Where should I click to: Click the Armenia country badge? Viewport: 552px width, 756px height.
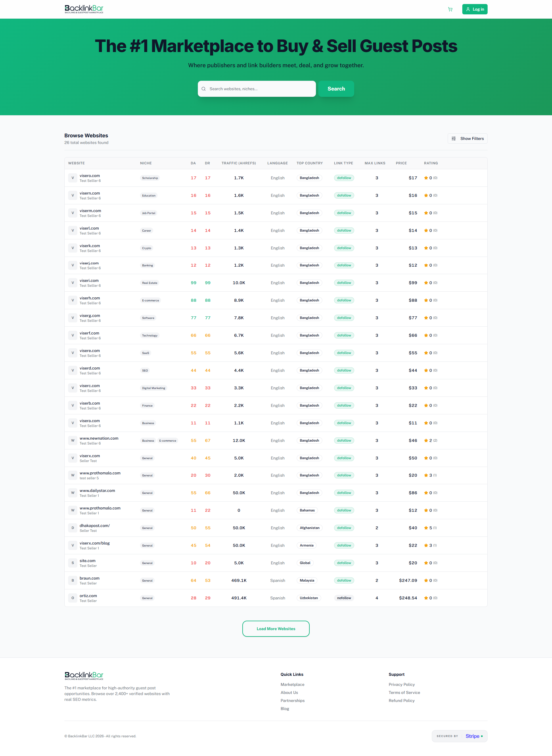click(x=306, y=545)
